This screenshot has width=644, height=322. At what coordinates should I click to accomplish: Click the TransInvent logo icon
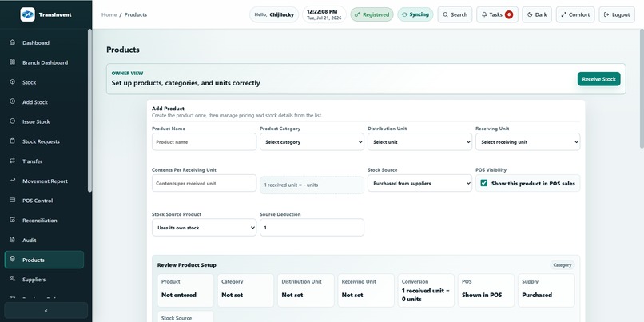tap(27, 14)
